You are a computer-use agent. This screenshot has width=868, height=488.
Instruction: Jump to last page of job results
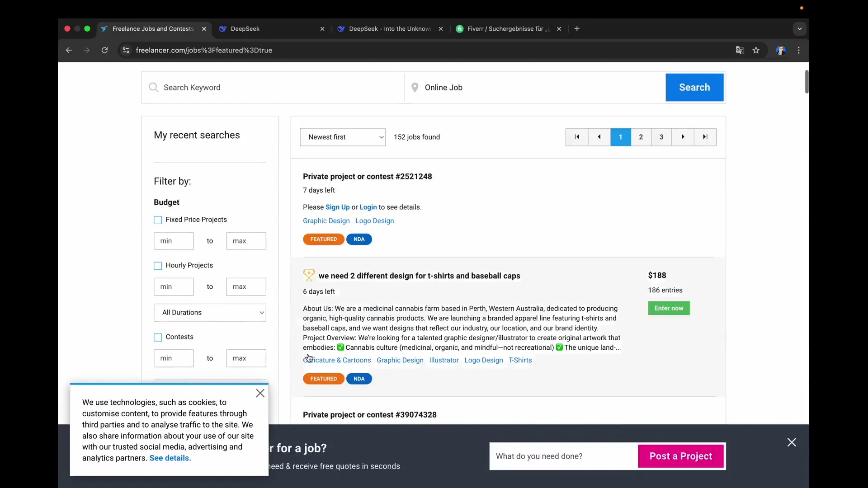tap(705, 137)
